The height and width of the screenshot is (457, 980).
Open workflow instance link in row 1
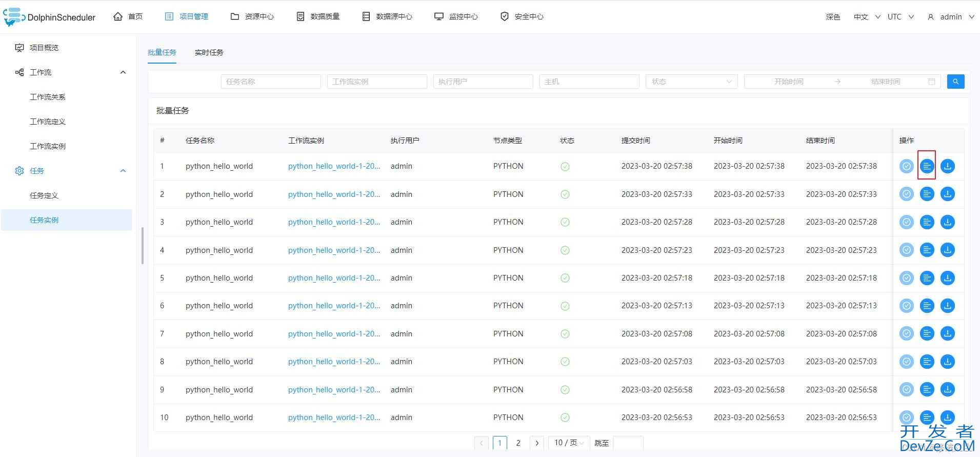tap(334, 166)
